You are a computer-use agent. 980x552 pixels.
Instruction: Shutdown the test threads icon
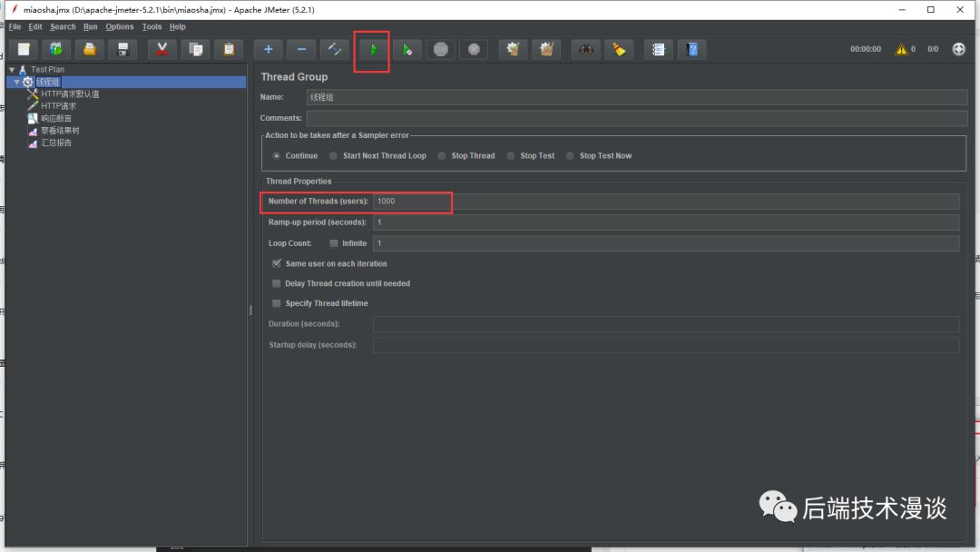point(474,49)
